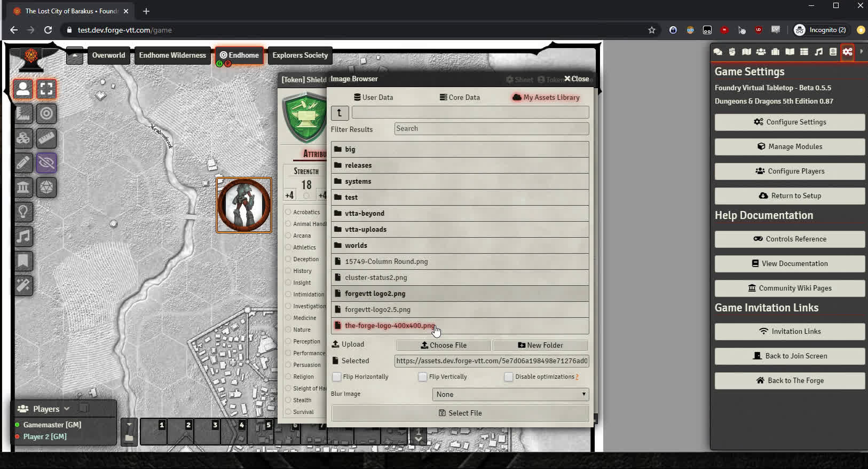Select the Journal Notes bookmark tool
The image size is (868, 469).
click(x=23, y=261)
